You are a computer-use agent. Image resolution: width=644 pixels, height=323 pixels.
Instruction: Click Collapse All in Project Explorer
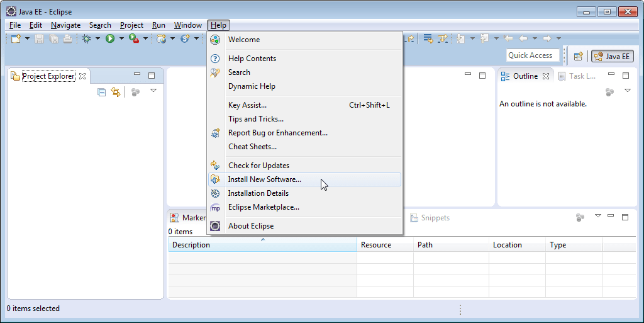tap(101, 92)
